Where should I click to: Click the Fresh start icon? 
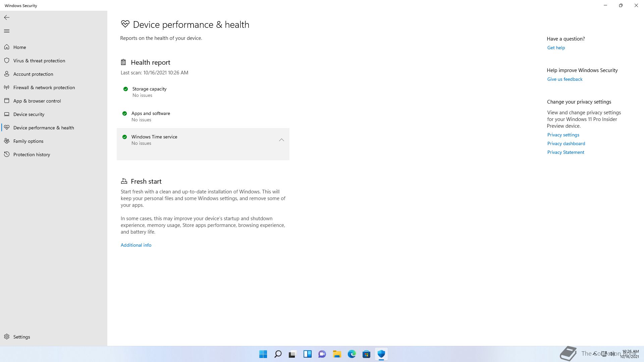(x=124, y=181)
